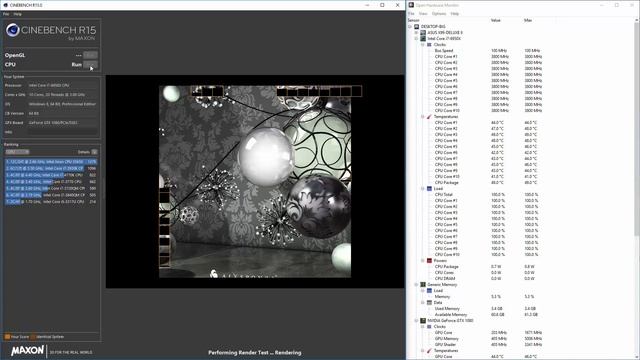Click the Details button in Ranking

tap(94, 152)
